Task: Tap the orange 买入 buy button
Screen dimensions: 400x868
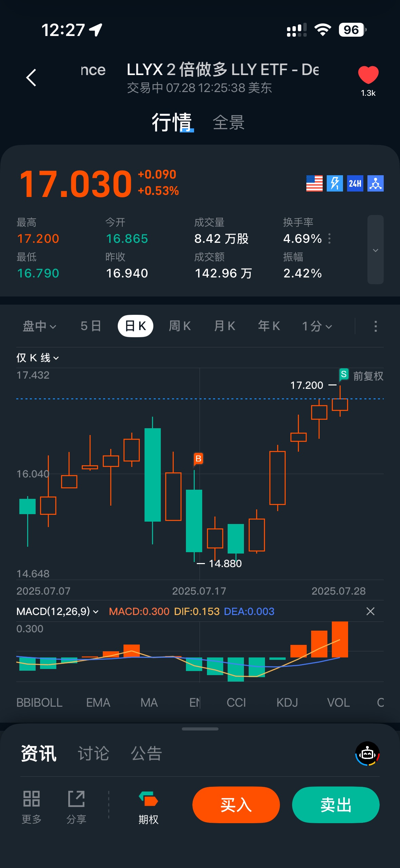Action: click(x=236, y=804)
